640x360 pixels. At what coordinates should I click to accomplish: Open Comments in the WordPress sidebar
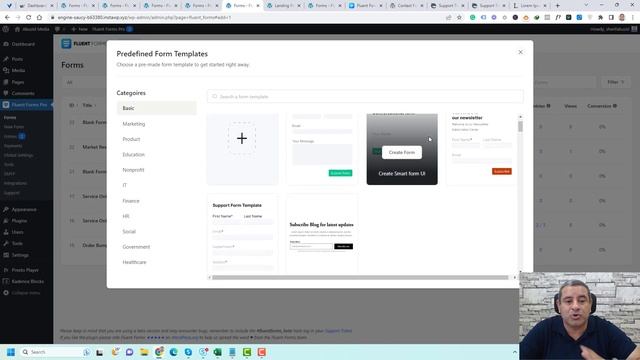click(x=23, y=93)
